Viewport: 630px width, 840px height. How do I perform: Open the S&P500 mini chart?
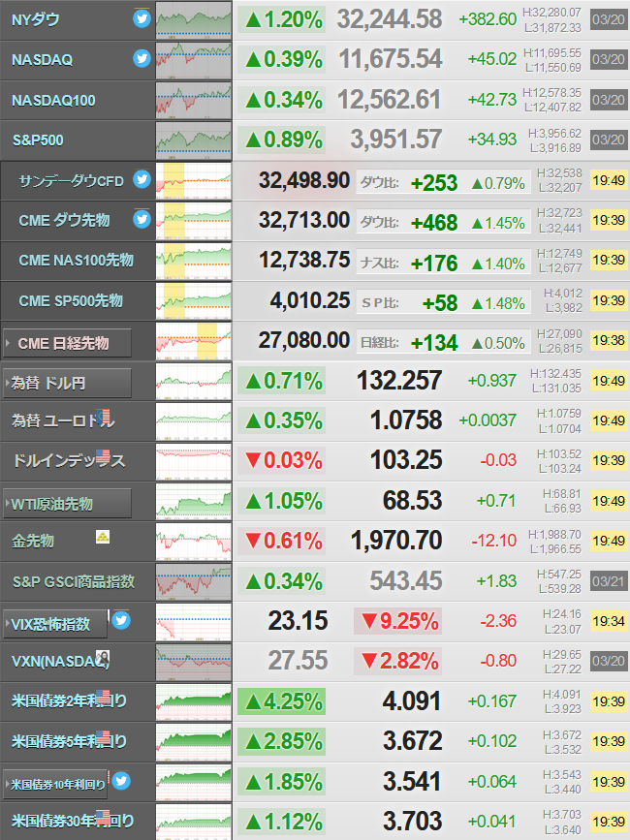(x=194, y=140)
